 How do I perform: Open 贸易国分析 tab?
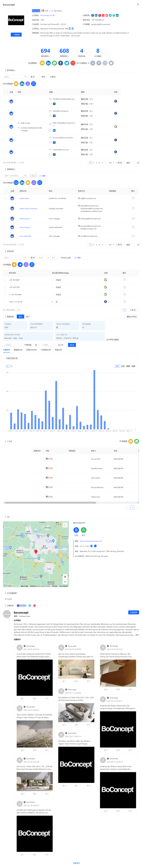click(x=18, y=350)
